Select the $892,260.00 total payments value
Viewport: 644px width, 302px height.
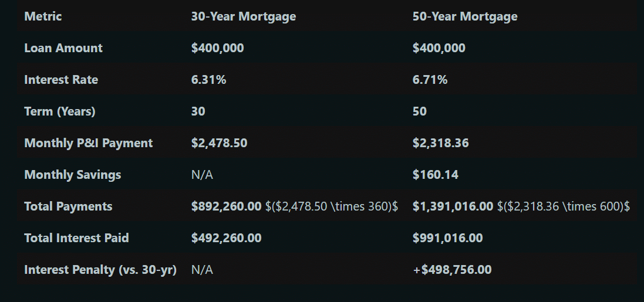tap(226, 206)
